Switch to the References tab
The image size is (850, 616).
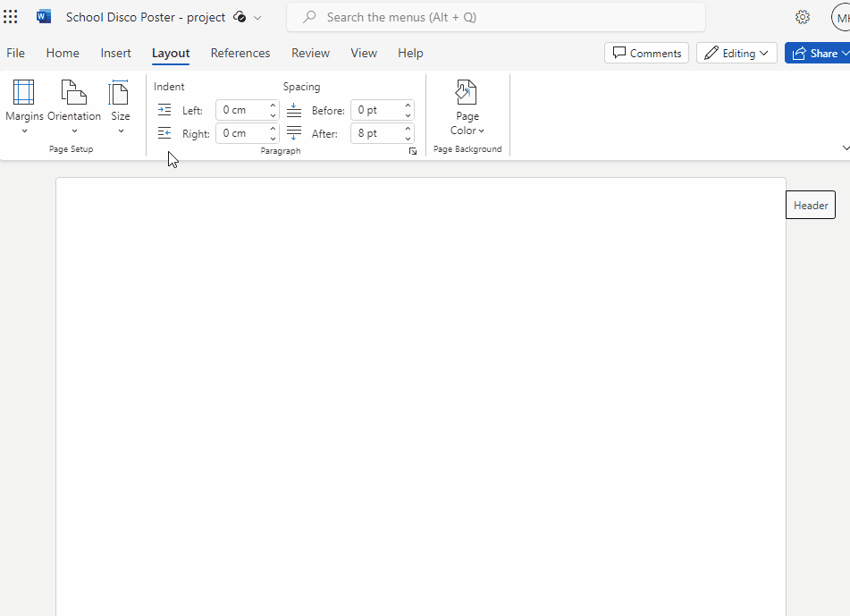coord(240,53)
